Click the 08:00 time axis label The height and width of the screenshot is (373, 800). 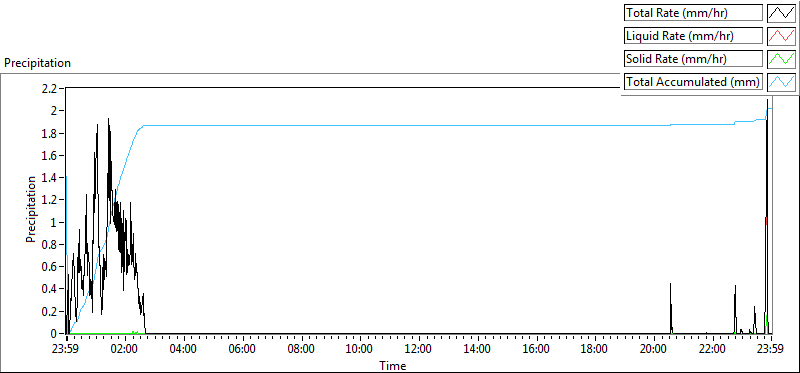pos(301,350)
